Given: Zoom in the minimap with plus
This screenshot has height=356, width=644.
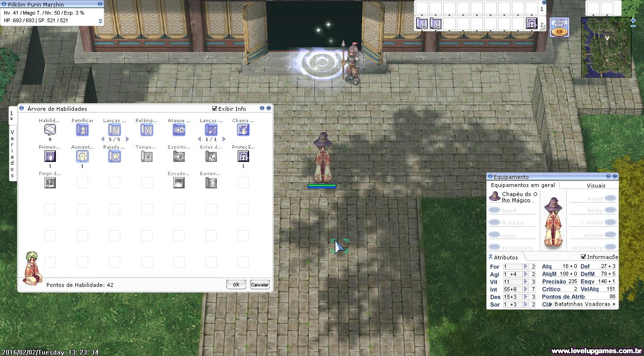Looking at the screenshot, I should (x=633, y=20).
